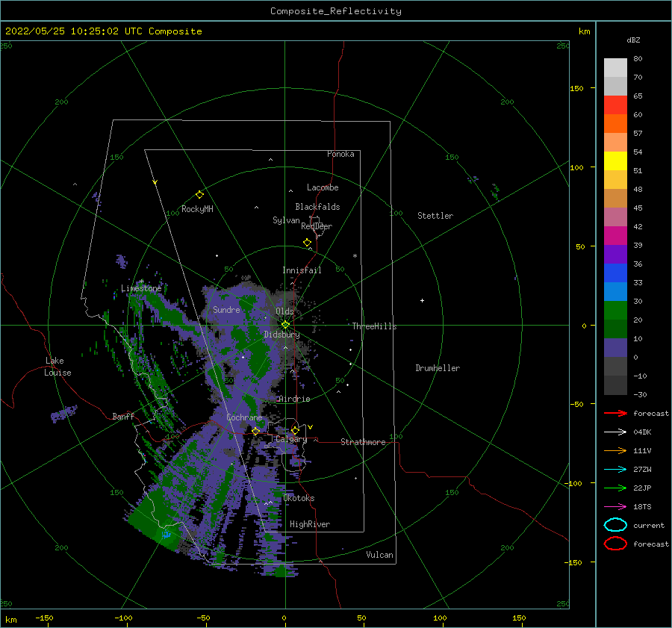Image resolution: width=672 pixels, height=628 pixels.
Task: Click the Strathmore city label
Action: (363, 442)
